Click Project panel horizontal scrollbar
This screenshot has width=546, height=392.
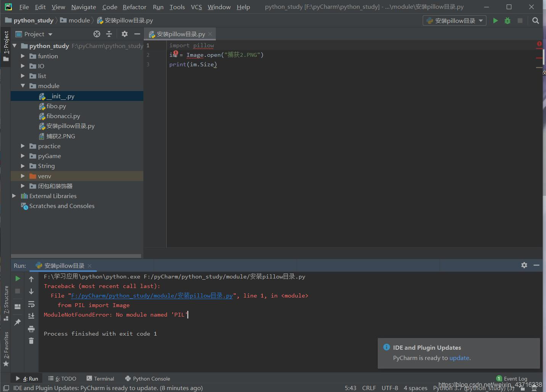point(76,256)
